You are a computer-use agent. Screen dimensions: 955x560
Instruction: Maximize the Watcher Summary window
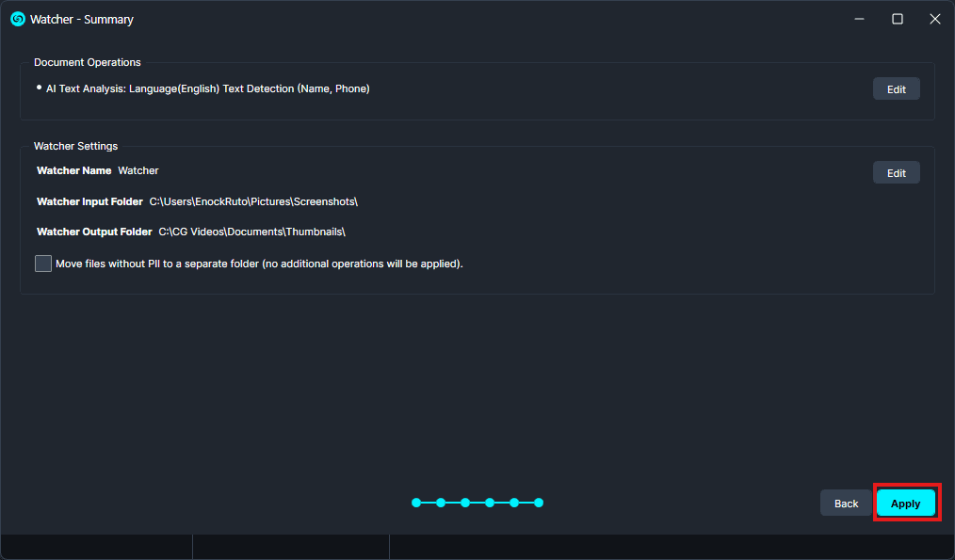(x=898, y=19)
